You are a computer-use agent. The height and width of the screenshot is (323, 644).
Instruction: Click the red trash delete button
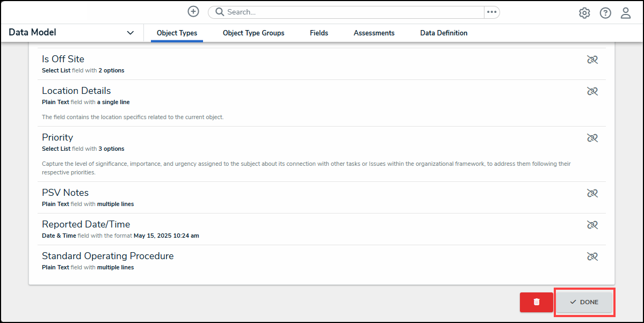point(536,302)
